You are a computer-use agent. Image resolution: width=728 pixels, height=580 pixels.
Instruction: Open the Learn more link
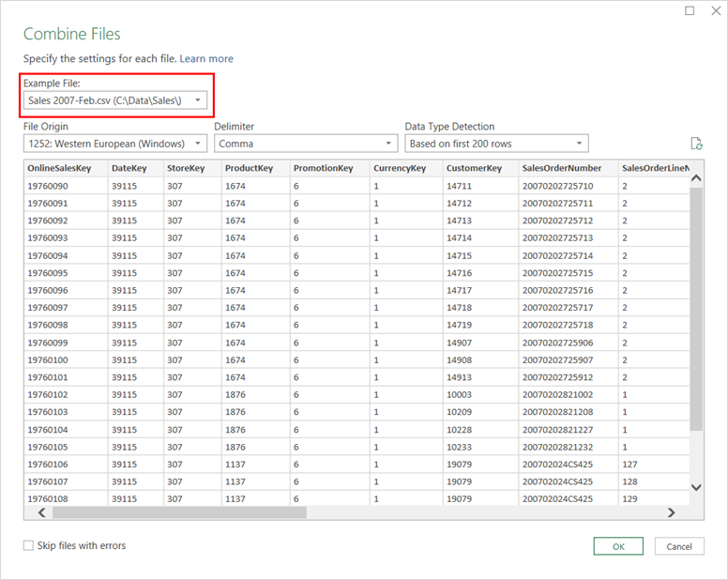pos(206,58)
